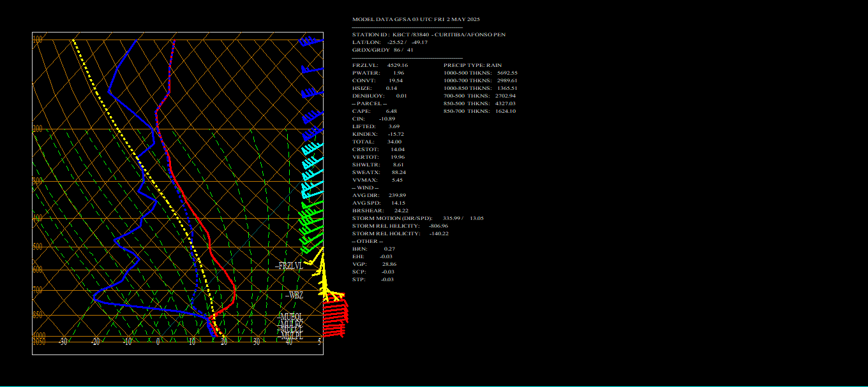Viewport: 868px width, 387px height.
Task: Click the BRSHEAR value 24.22
Action: click(401, 210)
